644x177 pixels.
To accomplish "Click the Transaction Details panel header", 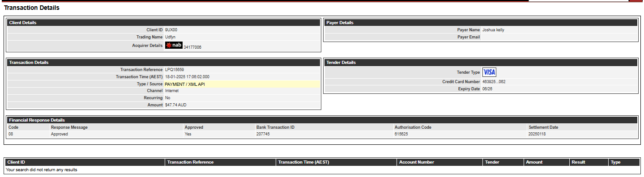I will (164, 63).
